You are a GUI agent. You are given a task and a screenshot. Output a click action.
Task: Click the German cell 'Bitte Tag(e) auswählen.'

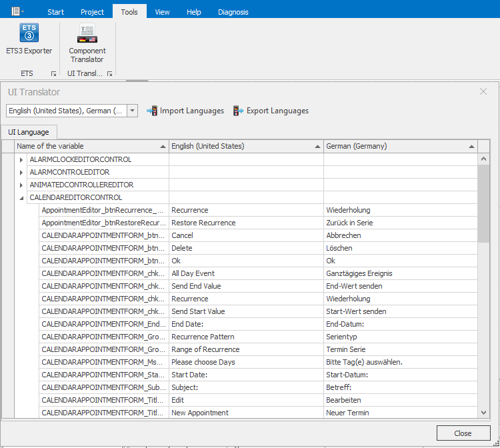[401, 362]
